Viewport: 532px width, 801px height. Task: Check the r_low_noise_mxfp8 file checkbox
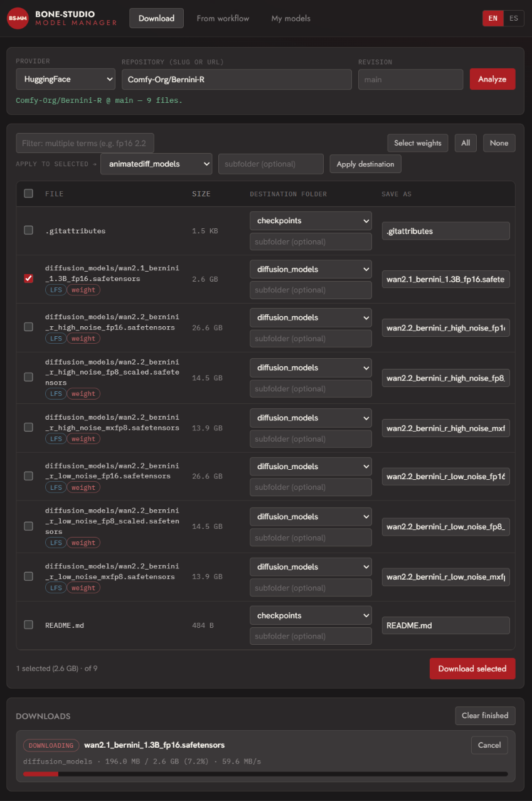pos(28,576)
